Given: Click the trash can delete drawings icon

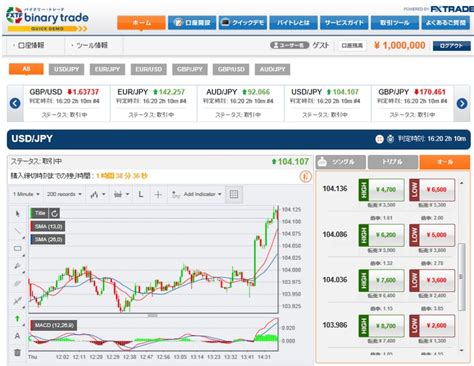Looking at the screenshot, I should pyautogui.click(x=18, y=352).
